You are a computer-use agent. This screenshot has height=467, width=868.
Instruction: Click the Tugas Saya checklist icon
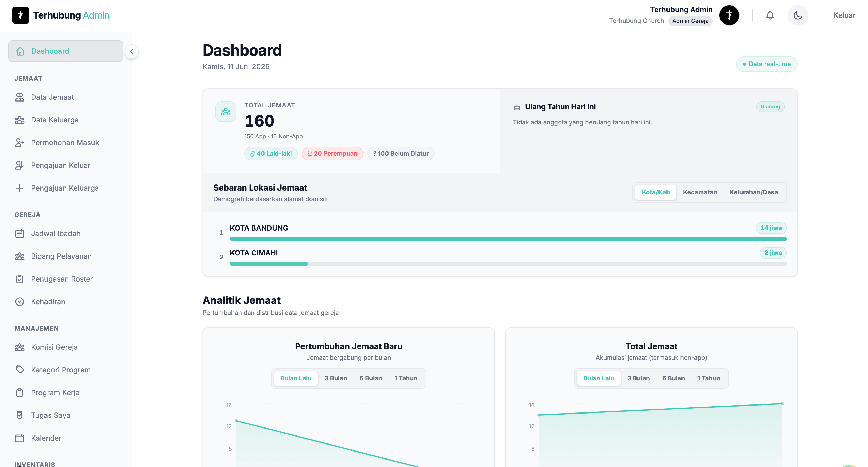(x=20, y=415)
